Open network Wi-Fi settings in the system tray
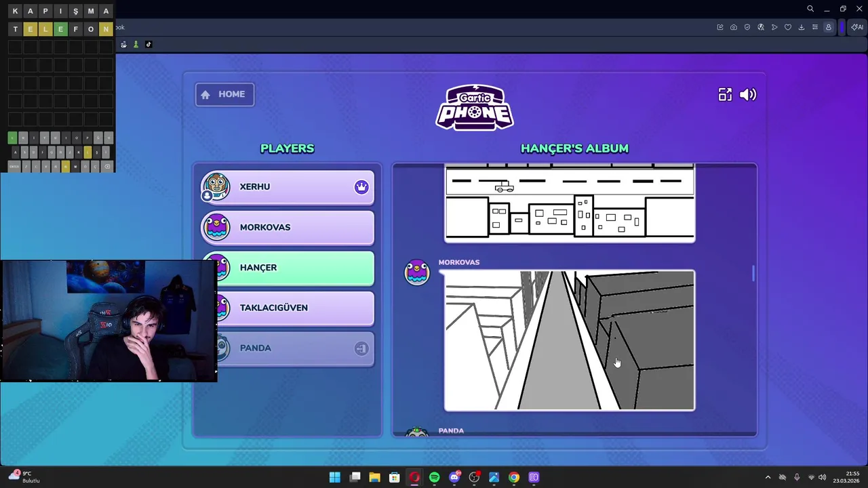Image resolution: width=868 pixels, height=488 pixels. tap(811, 477)
